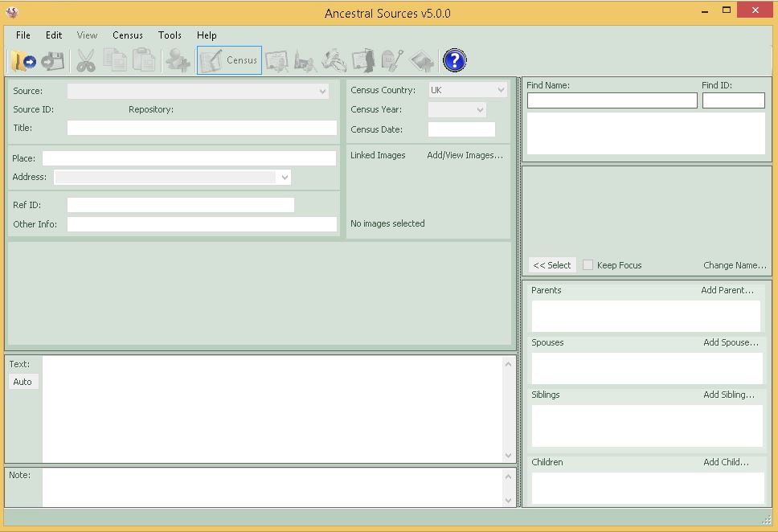This screenshot has height=532, width=778.
Task: Click the open file folder icon
Action: 23,60
